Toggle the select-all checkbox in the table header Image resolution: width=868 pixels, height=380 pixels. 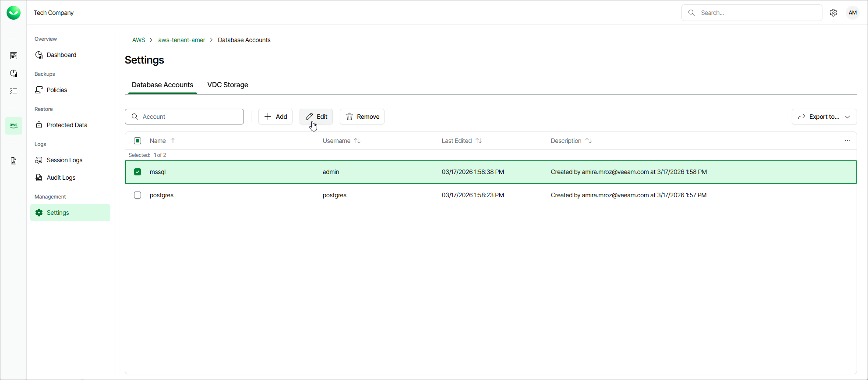[138, 141]
